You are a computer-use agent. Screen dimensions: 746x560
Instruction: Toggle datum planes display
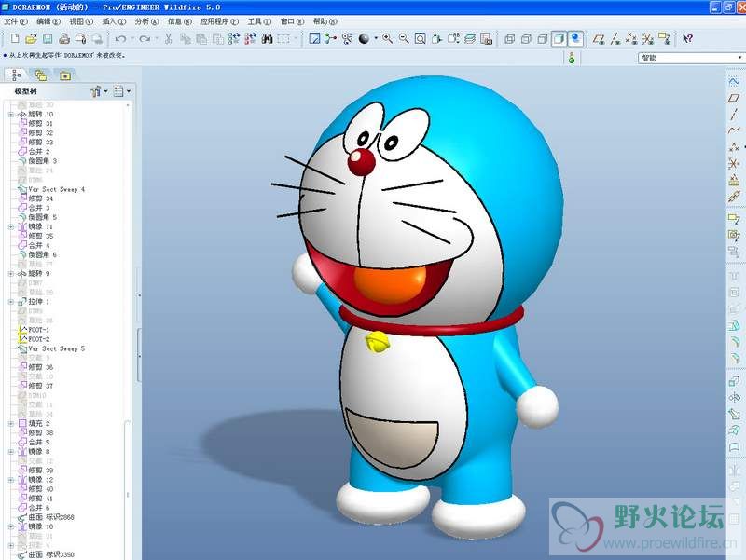(599, 39)
